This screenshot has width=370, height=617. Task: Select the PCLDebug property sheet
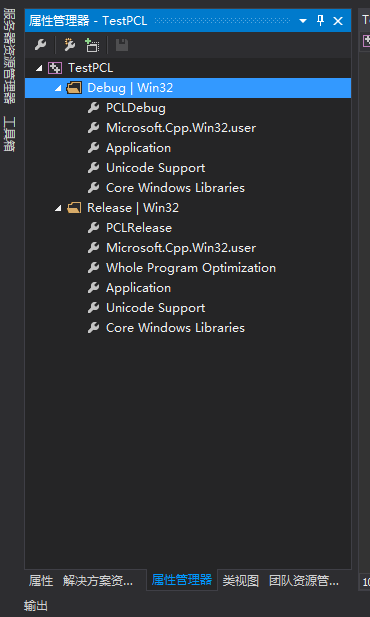tap(136, 108)
